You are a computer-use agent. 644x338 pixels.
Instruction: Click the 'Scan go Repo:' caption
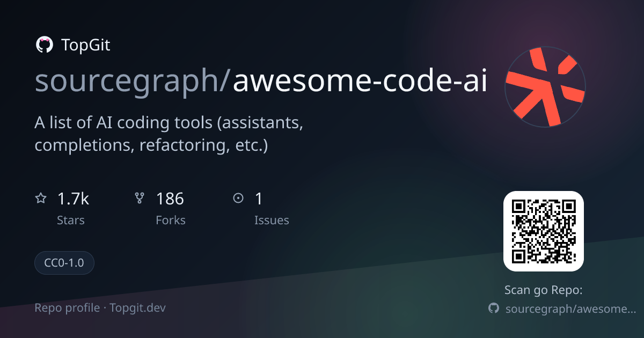544,290
